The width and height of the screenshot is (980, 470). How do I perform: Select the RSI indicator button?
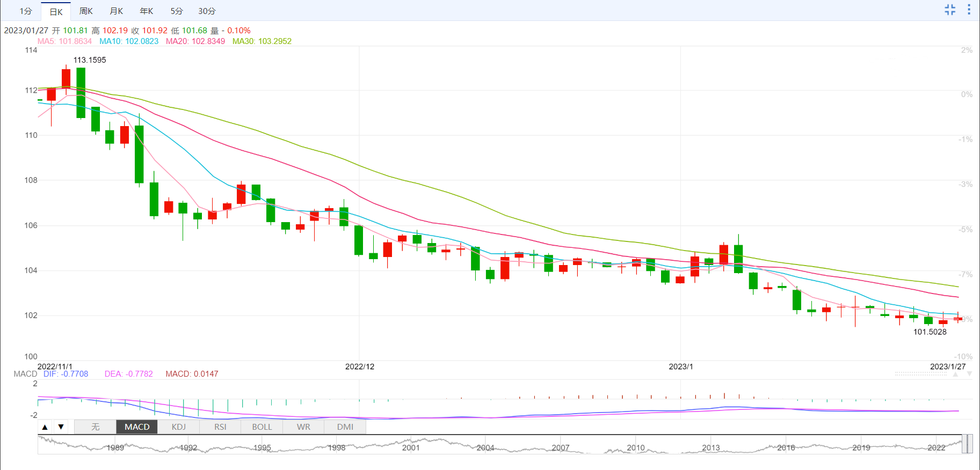220,427
